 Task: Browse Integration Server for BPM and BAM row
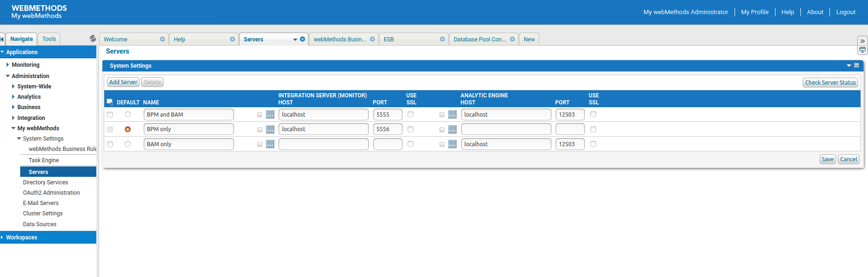pyautogui.click(x=270, y=114)
